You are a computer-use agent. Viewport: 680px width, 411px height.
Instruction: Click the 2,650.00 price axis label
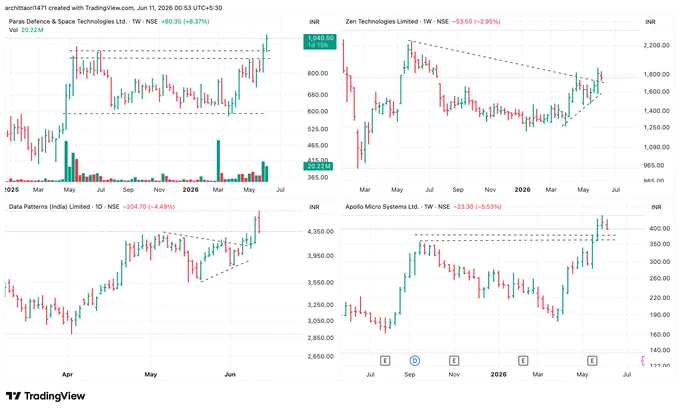coord(320,356)
